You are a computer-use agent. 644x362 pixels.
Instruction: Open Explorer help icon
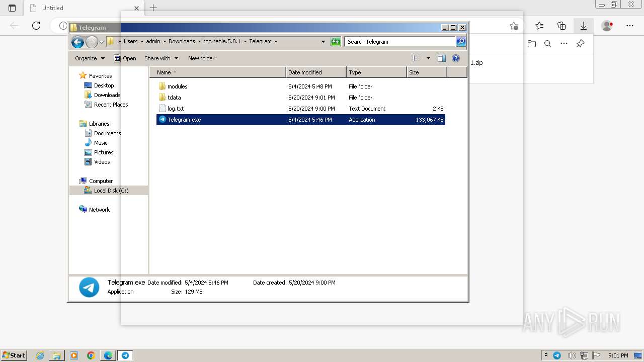pyautogui.click(x=456, y=58)
